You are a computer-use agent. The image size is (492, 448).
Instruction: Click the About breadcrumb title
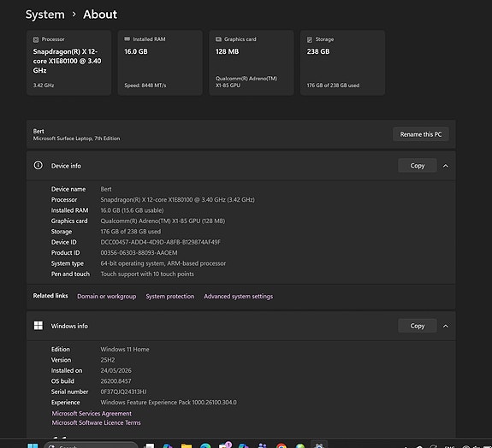(x=100, y=15)
